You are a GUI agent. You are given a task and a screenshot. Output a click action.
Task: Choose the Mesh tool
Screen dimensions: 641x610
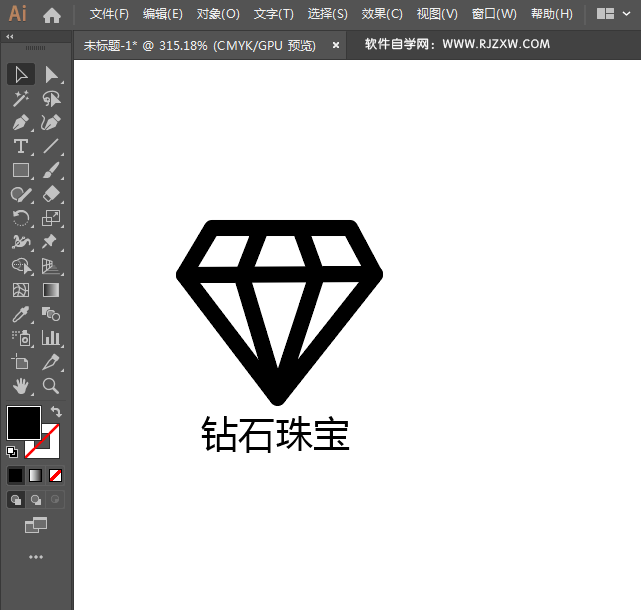pyautogui.click(x=21, y=290)
